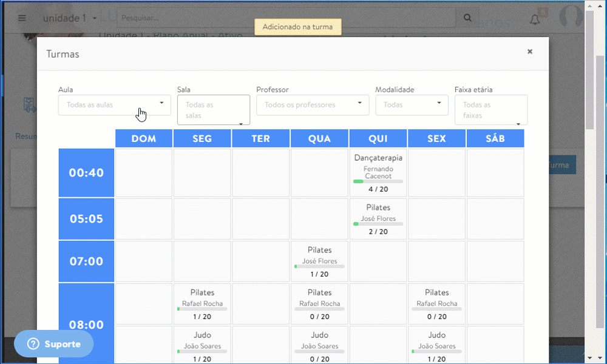
Task: Expand the Faixa etária dropdown
Action: (x=491, y=110)
